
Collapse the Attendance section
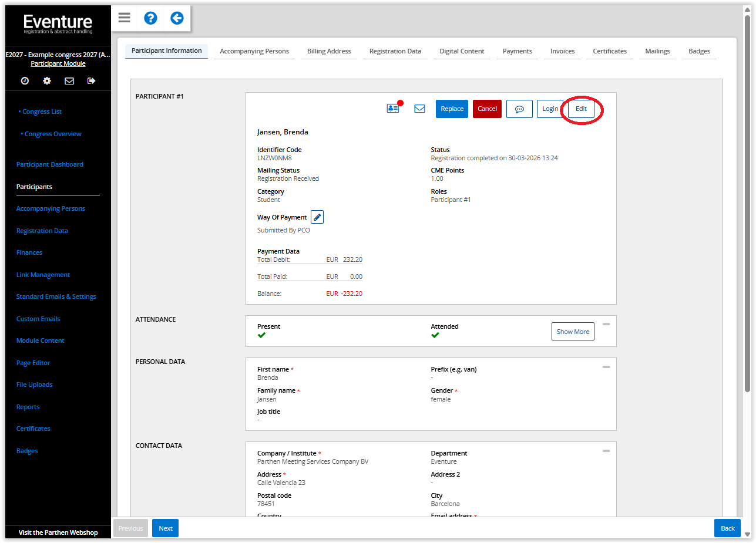point(606,324)
